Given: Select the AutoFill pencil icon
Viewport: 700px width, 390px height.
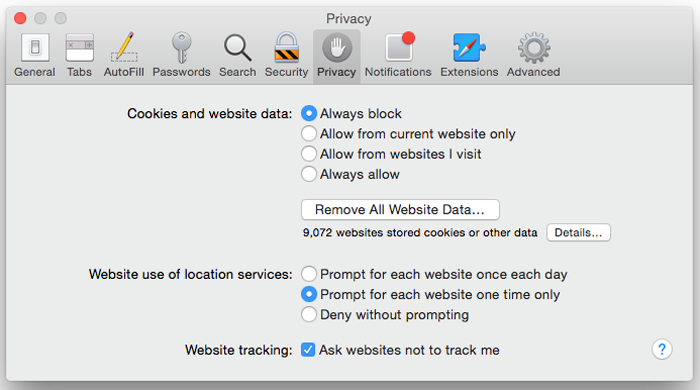Looking at the screenshot, I should pyautogui.click(x=124, y=47).
